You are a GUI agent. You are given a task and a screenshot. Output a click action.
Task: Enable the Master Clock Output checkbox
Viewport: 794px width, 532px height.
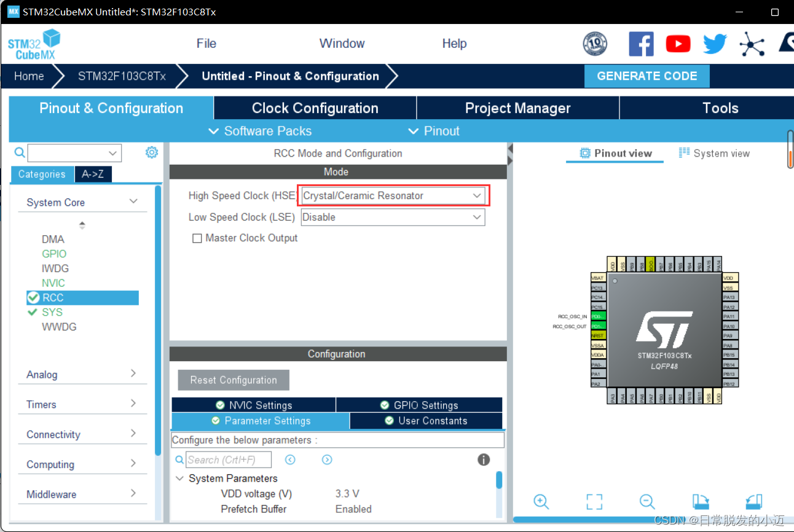click(x=197, y=238)
